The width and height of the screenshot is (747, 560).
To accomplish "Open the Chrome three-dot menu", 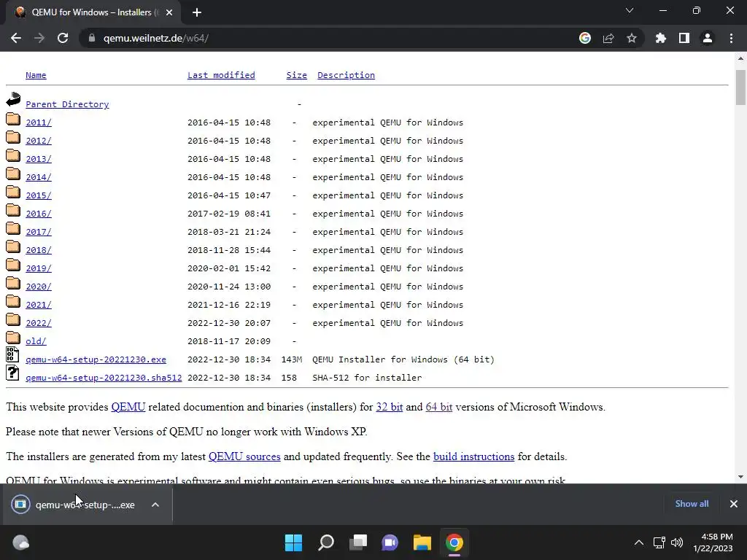I will click(x=731, y=38).
